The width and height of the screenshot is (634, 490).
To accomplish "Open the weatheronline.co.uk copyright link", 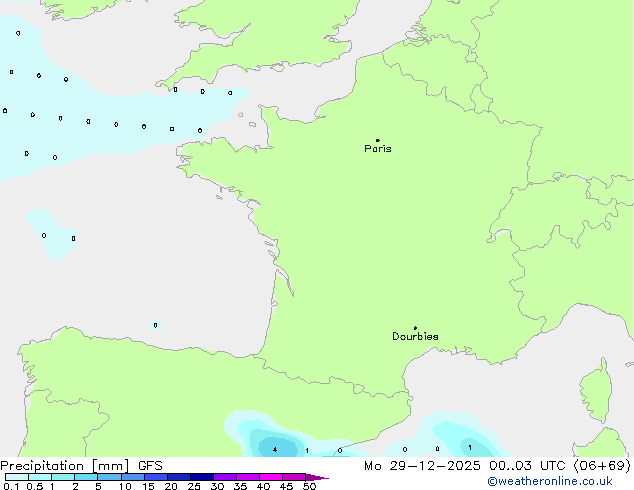I will point(549,482).
